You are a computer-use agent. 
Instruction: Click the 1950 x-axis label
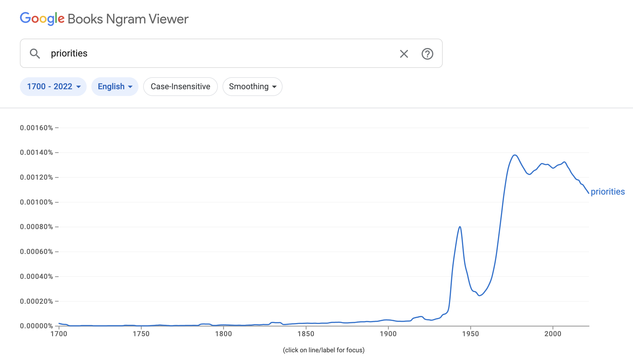(471, 334)
